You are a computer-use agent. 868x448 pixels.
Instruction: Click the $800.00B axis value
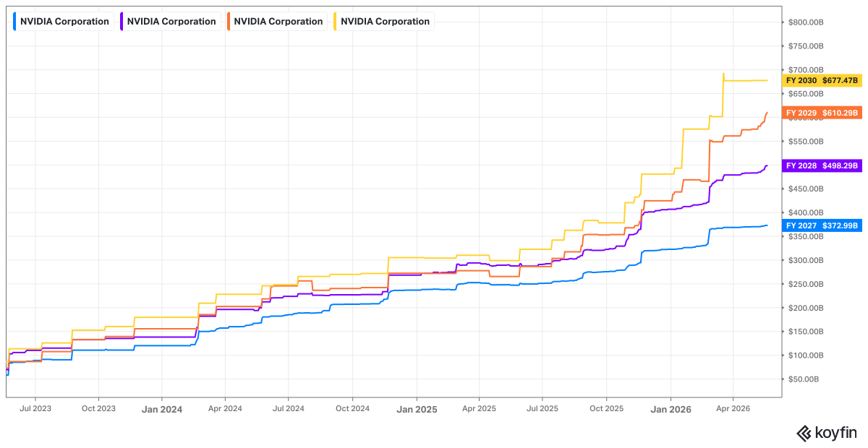(805, 22)
